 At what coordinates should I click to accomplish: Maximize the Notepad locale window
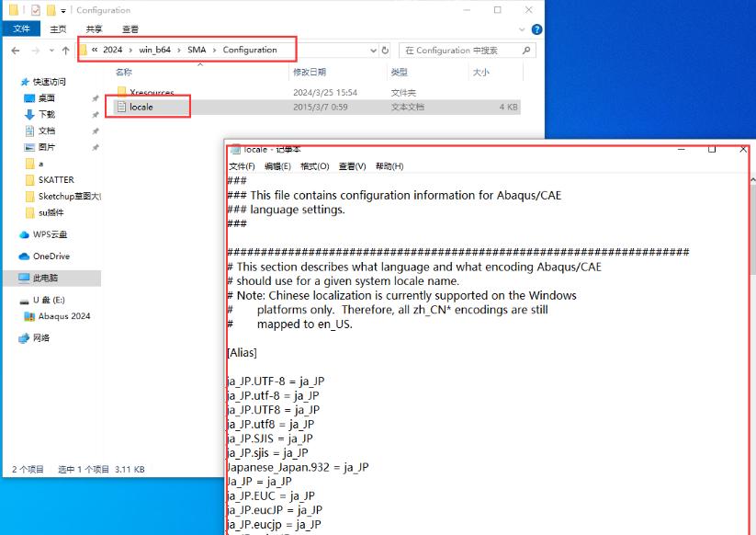[x=712, y=149]
